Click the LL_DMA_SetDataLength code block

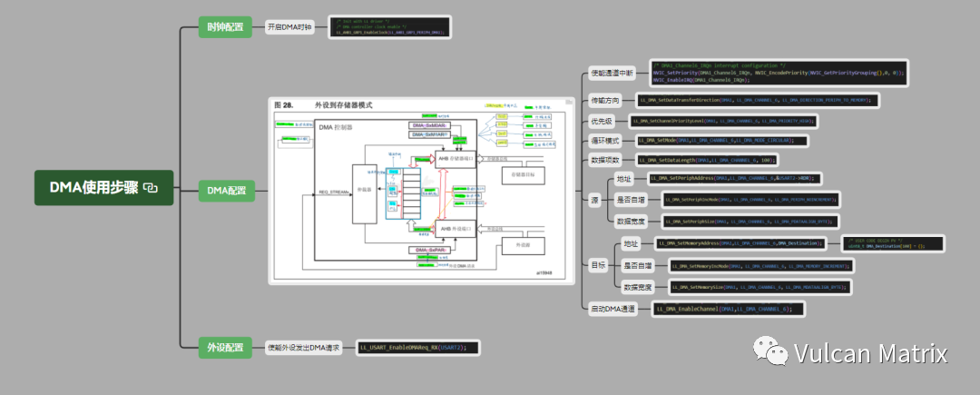[707, 160]
